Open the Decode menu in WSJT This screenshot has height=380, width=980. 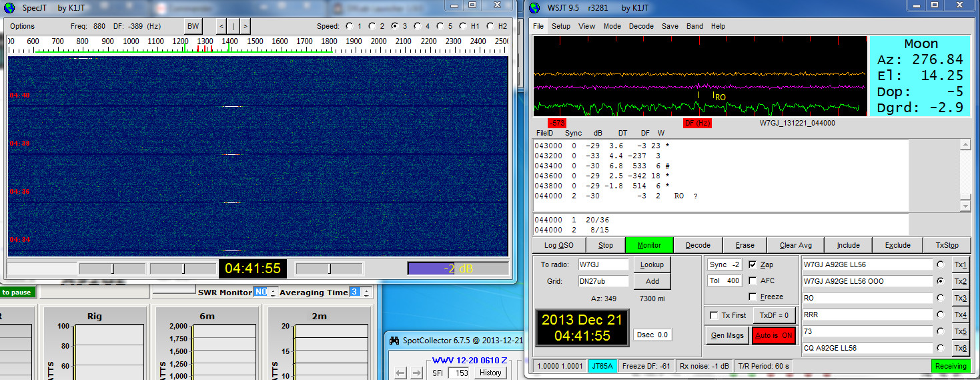641,27
